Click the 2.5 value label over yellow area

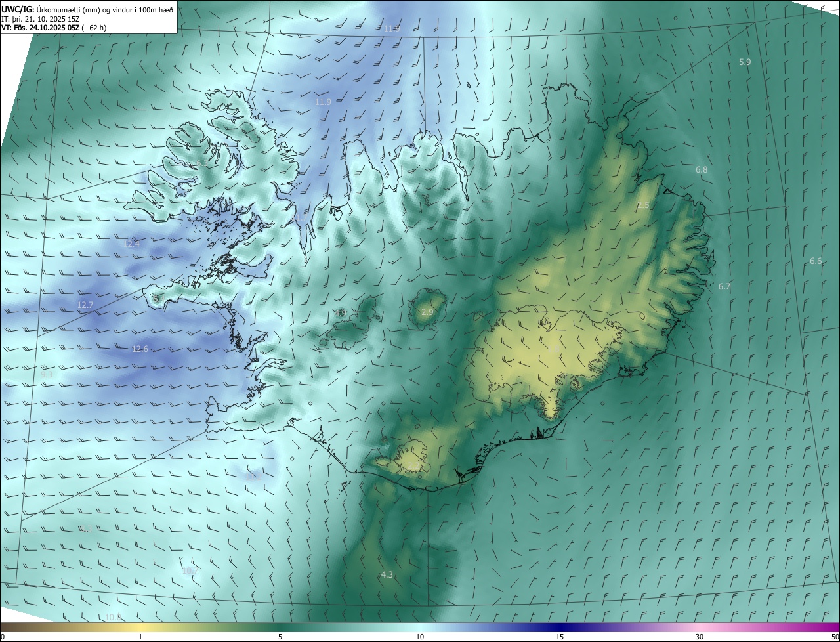point(643,205)
